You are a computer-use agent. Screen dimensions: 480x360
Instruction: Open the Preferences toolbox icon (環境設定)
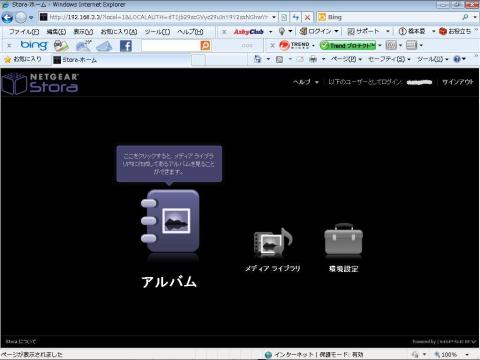click(343, 239)
